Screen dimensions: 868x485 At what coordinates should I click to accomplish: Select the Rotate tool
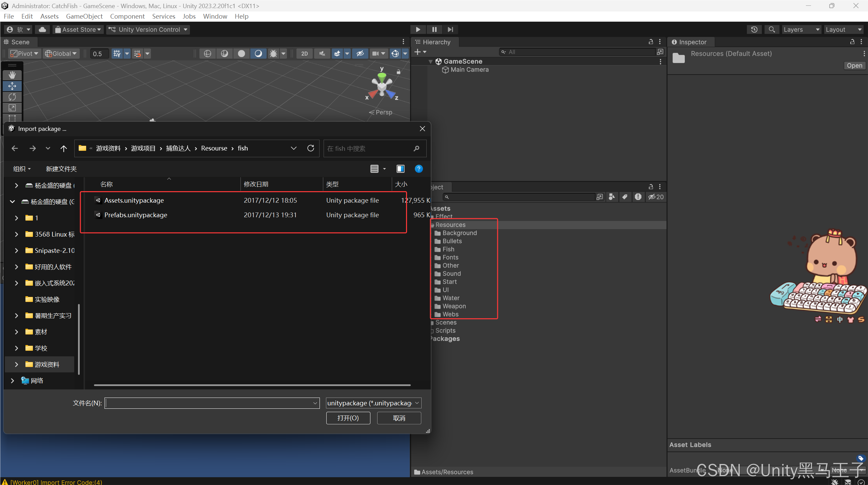point(12,97)
